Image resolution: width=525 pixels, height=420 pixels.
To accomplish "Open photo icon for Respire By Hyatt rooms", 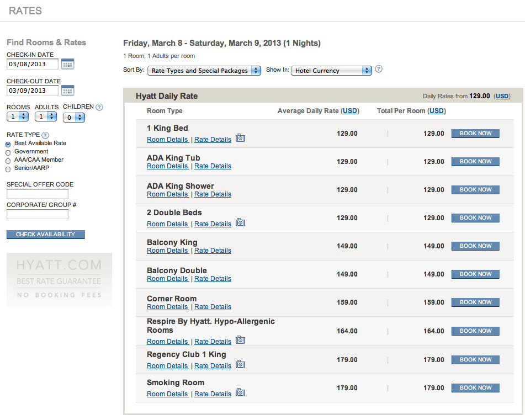I will click(240, 340).
